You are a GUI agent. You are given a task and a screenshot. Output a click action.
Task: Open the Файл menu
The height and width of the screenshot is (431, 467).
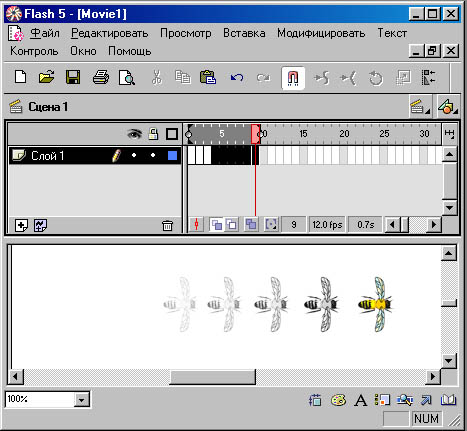coord(45,33)
